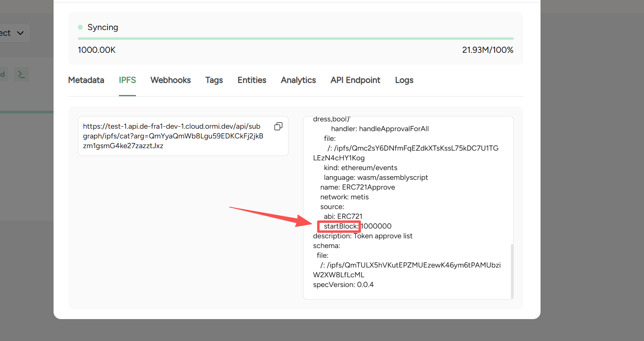Screen dimensions: 644x341
Task: Click the 'source:' line in manifest
Action: 332,207
